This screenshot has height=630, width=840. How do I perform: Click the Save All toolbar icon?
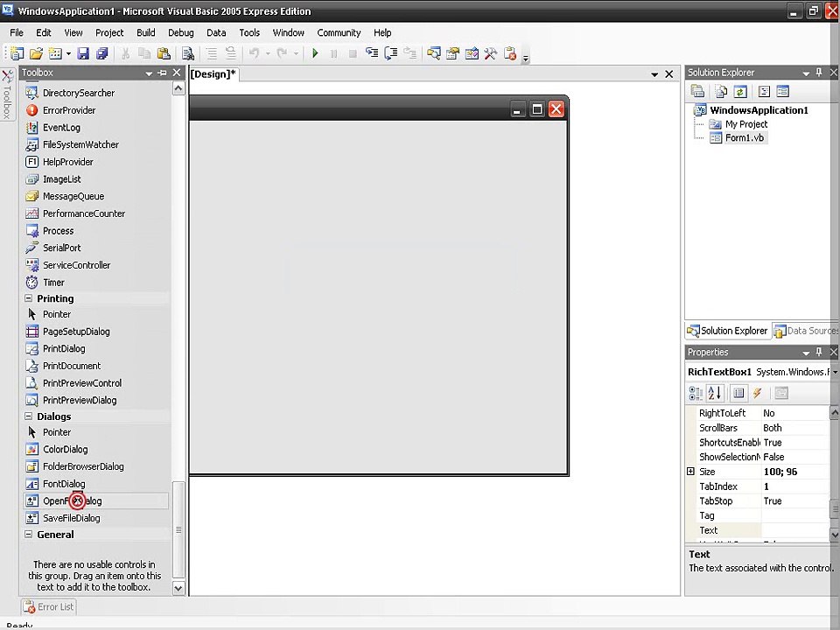click(x=101, y=53)
